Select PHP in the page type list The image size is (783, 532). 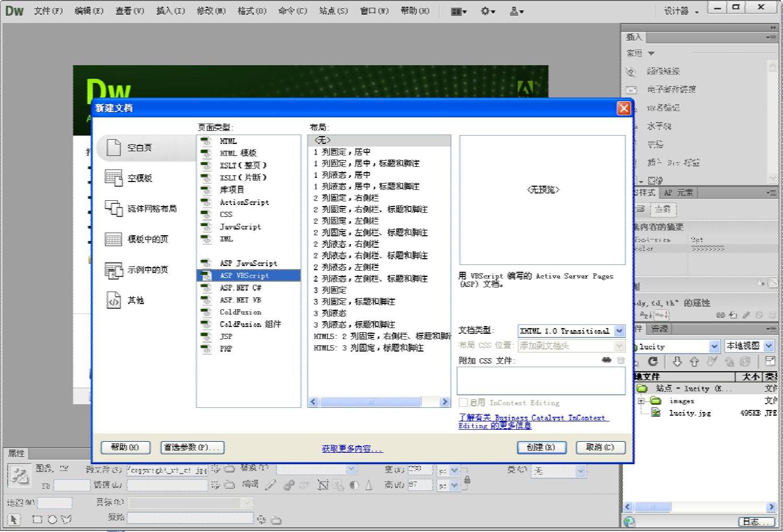(x=226, y=348)
